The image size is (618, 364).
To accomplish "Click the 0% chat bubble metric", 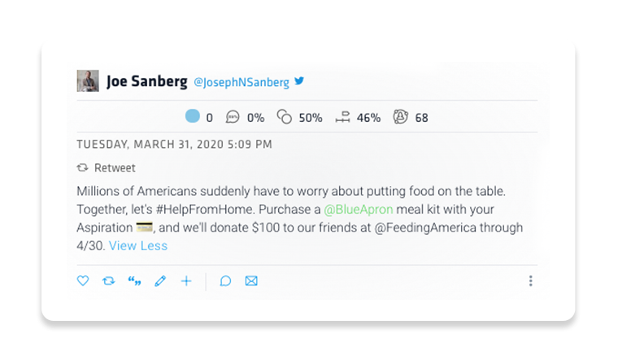I will pyautogui.click(x=233, y=117).
